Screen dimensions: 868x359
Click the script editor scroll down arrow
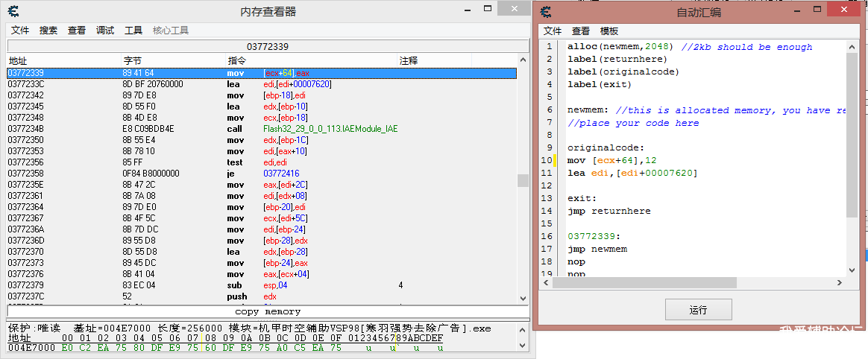tap(852, 270)
